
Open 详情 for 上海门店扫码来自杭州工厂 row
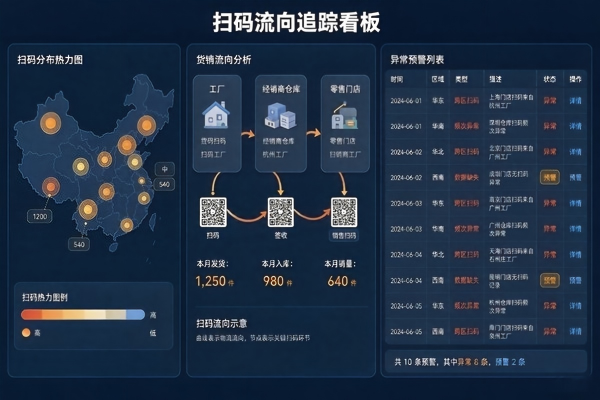point(575,101)
